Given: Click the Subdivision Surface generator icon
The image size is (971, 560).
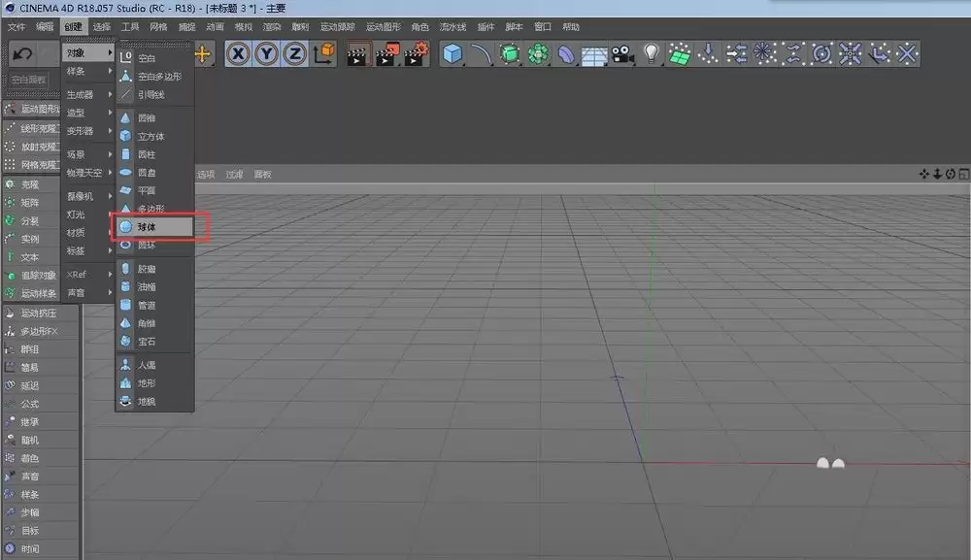Looking at the screenshot, I should point(510,54).
